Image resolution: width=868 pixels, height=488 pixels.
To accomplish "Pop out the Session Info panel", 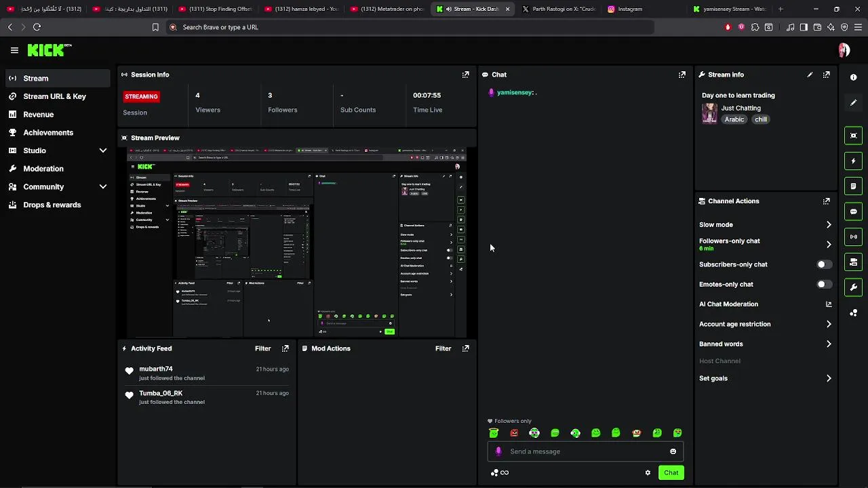I will (465, 75).
